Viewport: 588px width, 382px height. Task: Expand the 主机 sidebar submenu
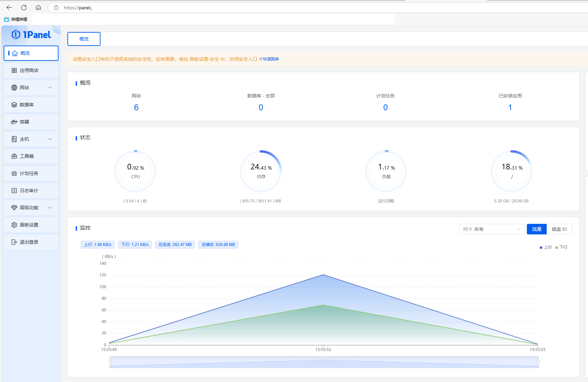click(x=50, y=139)
